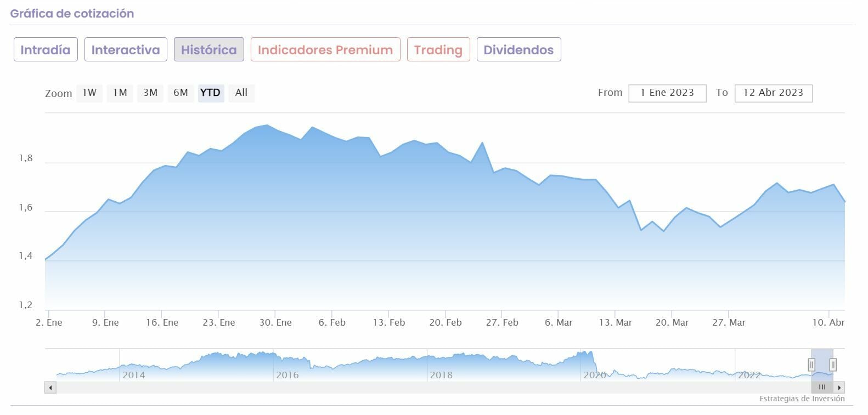Viewport: 868px width, 415px height.
Task: Select the 1M zoom range
Action: tap(120, 93)
